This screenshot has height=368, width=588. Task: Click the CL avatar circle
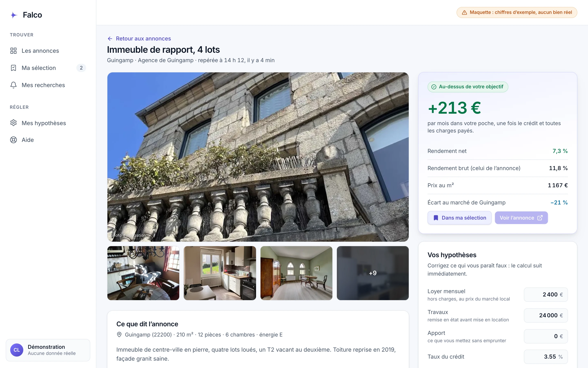pyautogui.click(x=17, y=350)
